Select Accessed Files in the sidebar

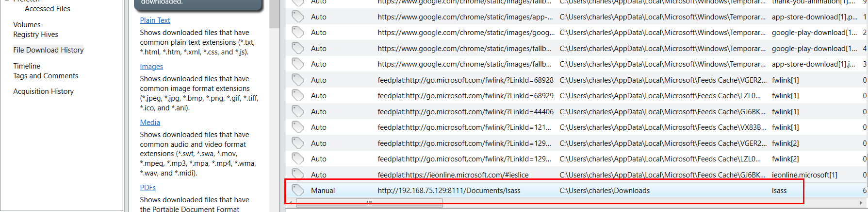[x=48, y=9]
